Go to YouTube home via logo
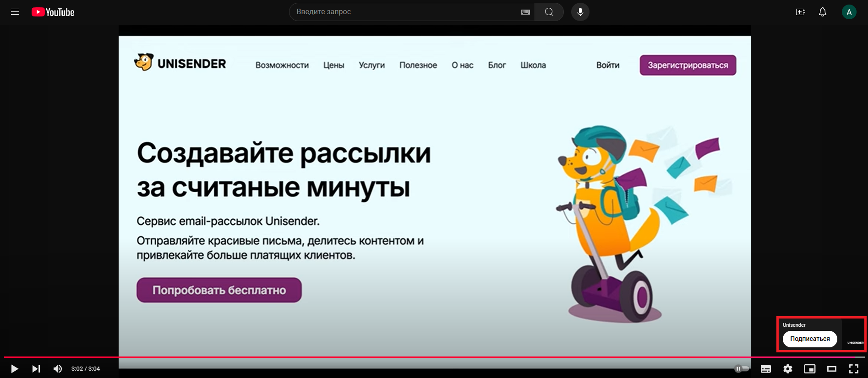 tap(53, 12)
